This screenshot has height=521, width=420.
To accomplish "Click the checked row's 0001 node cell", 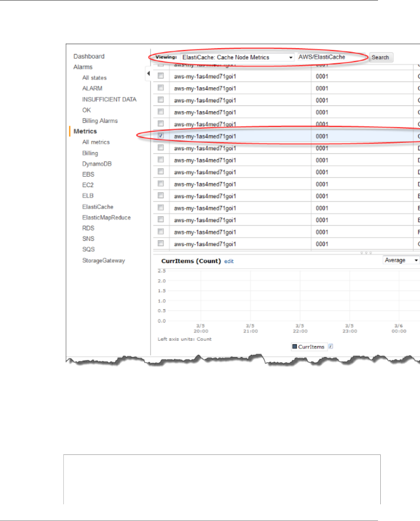I will (x=362, y=136).
